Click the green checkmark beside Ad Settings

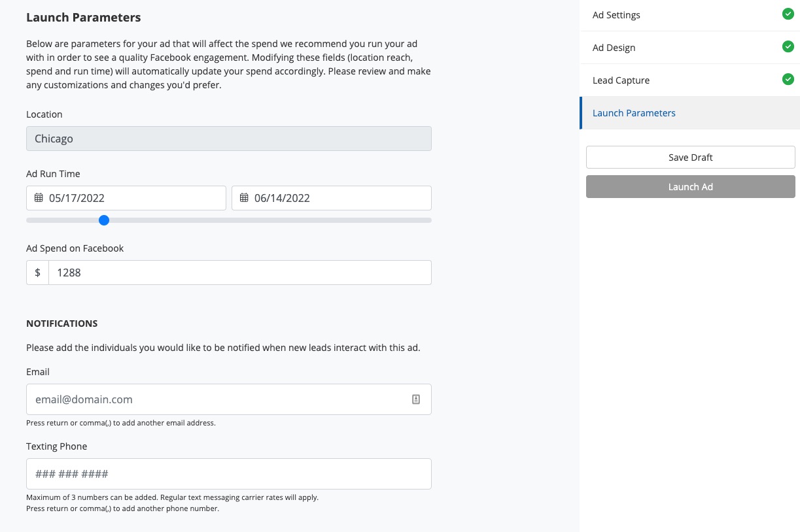point(788,14)
